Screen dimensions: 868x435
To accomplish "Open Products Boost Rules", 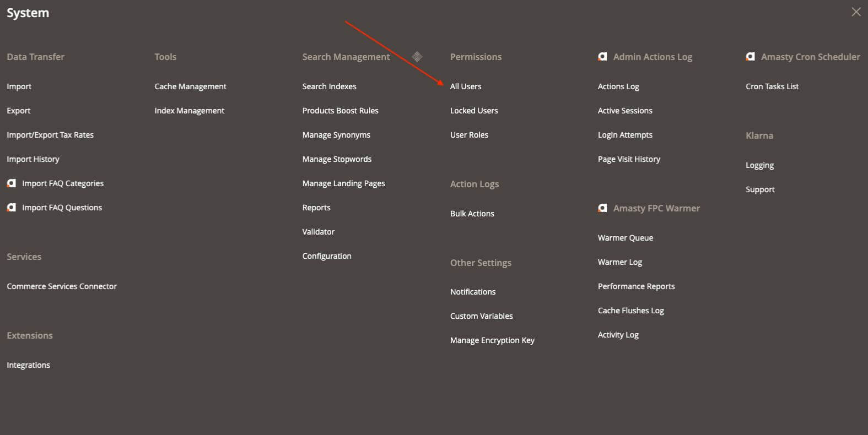I will pos(341,111).
